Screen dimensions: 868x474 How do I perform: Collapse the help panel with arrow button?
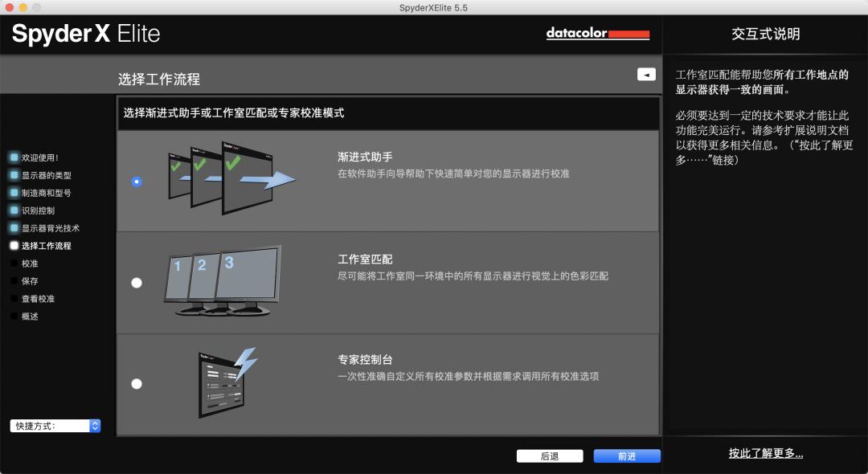646,74
